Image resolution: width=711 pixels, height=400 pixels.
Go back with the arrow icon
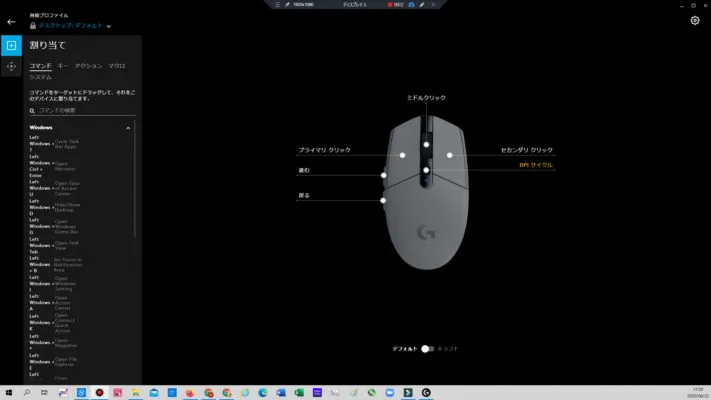click(11, 22)
